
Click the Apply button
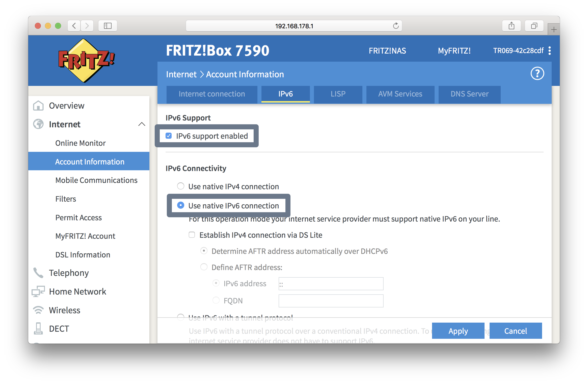457,330
